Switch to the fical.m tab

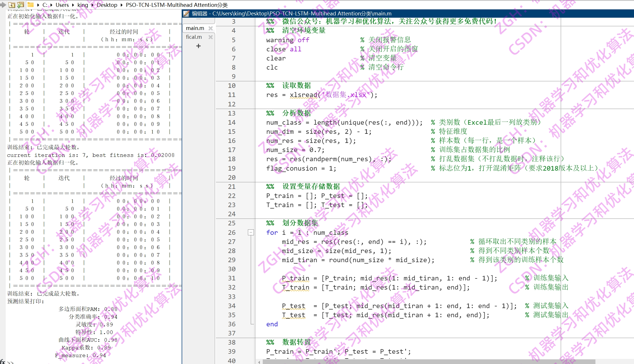click(194, 37)
